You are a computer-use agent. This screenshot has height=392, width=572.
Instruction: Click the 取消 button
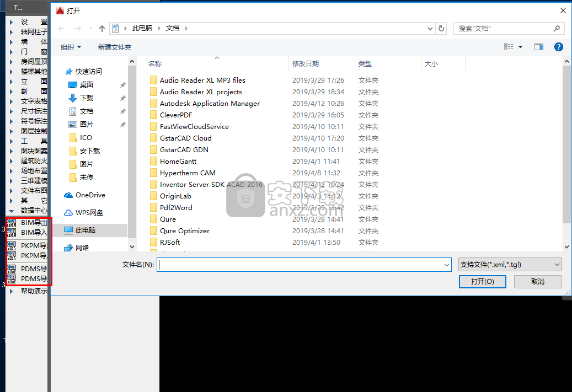[537, 282]
